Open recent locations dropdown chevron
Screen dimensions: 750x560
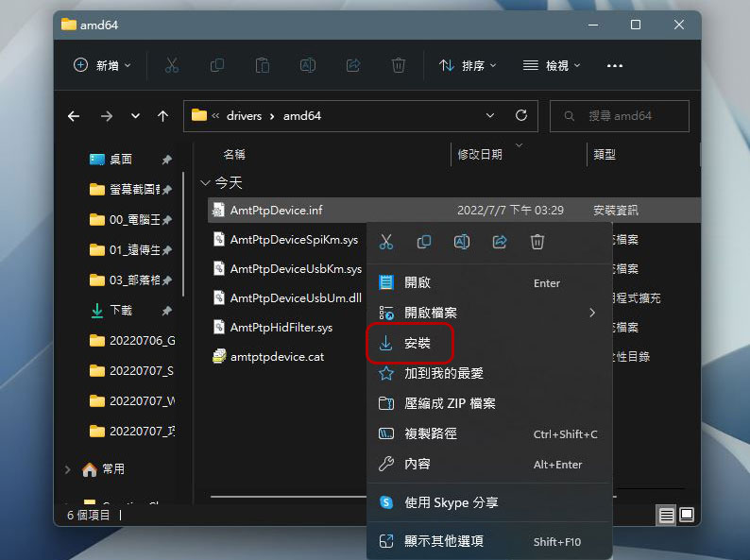coord(135,116)
